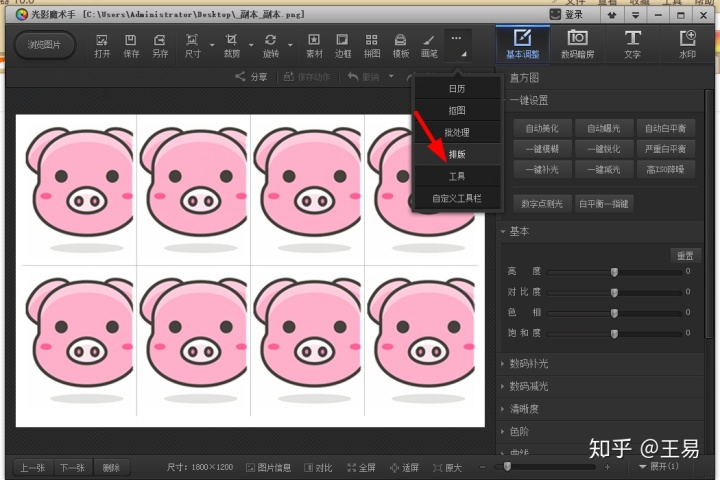The image size is (720, 480).
Task: Rotate image with the 旋转 tool
Action: tap(270, 46)
